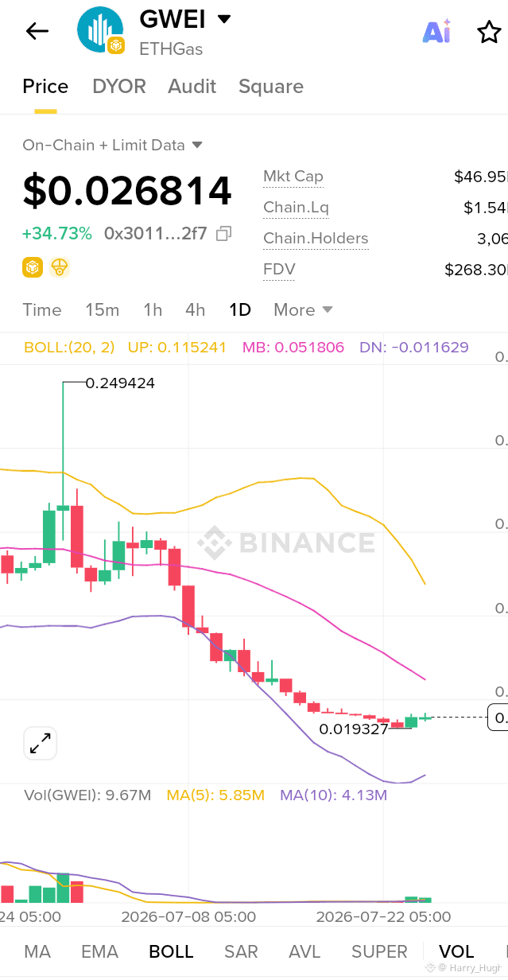Viewport: 508px width, 980px height.
Task: Enable the AVL indicator
Action: point(304,951)
